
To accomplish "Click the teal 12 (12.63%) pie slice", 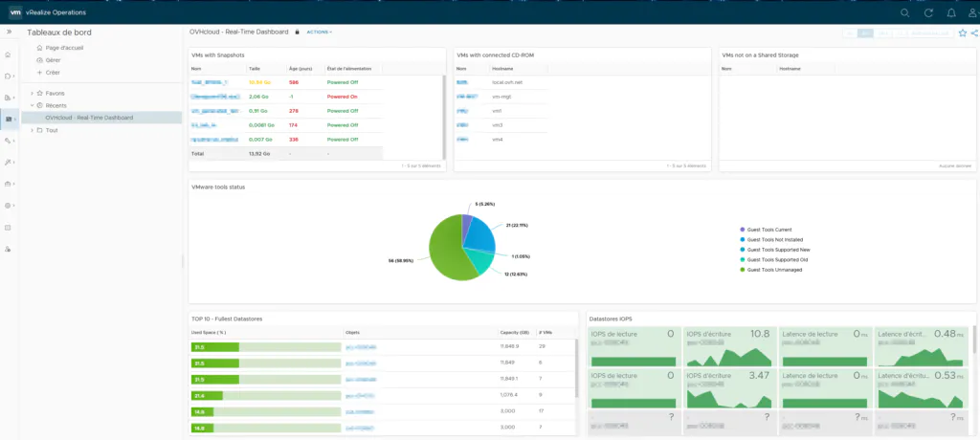I will pos(481,261).
